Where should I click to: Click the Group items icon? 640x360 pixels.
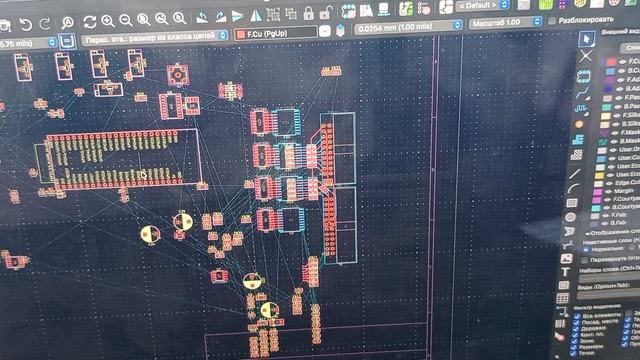click(x=273, y=15)
